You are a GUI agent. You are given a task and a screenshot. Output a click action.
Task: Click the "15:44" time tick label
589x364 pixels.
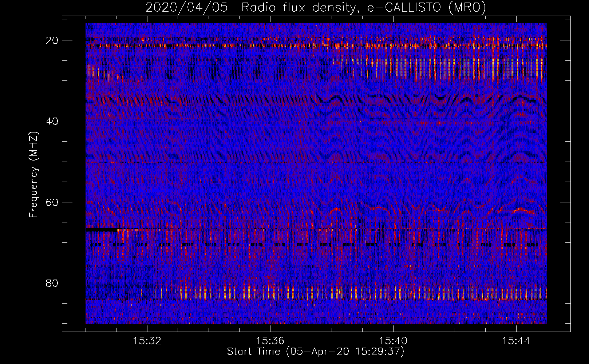516,341
